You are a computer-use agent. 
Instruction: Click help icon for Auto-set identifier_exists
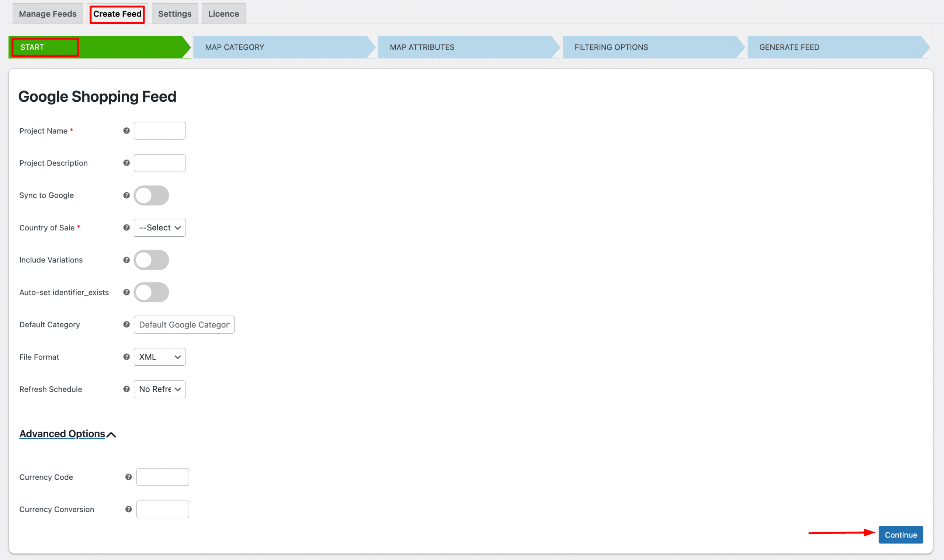click(126, 292)
